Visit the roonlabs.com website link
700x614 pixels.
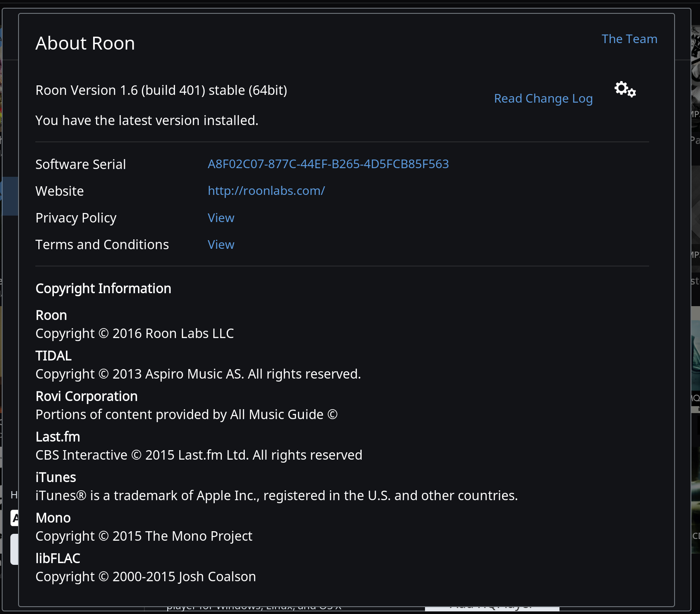pos(266,191)
